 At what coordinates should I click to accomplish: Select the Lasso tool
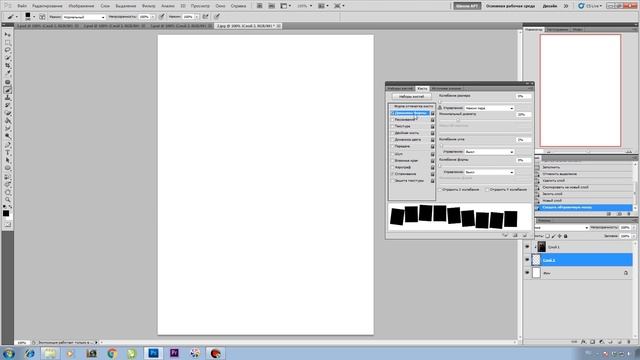(x=7, y=50)
